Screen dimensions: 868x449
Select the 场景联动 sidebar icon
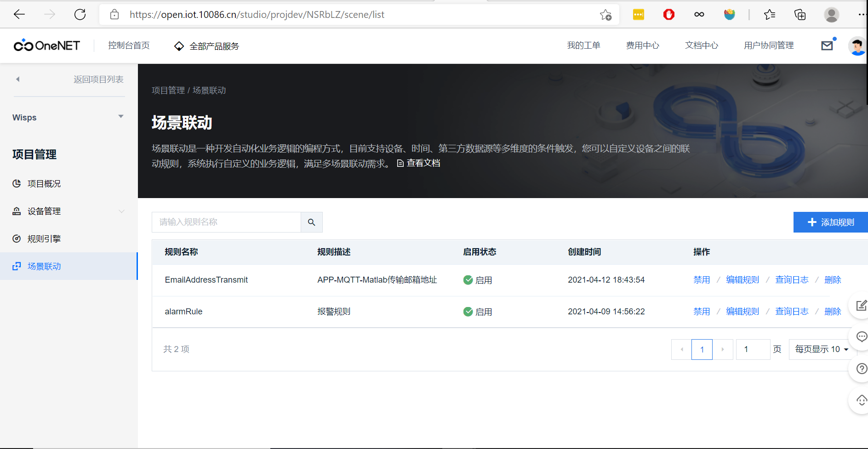[17, 266]
